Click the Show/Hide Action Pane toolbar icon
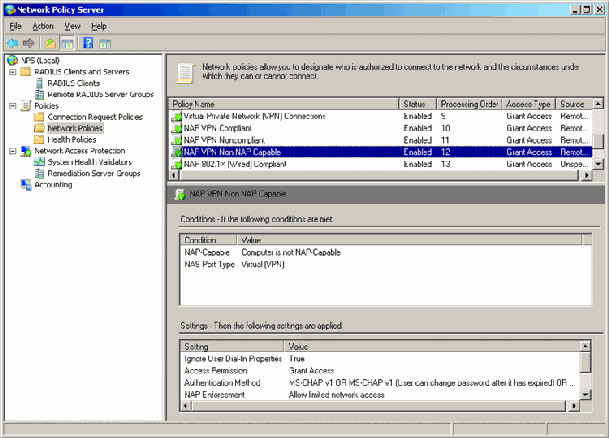 pyautogui.click(x=105, y=43)
